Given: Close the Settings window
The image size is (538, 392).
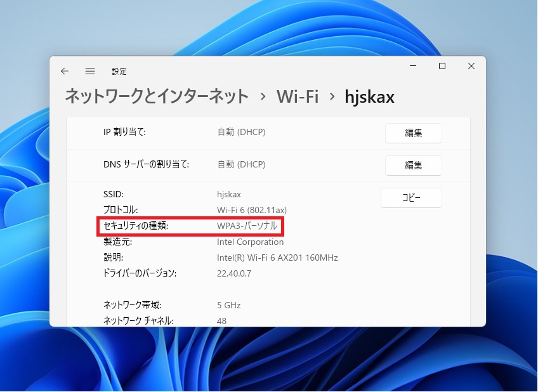Looking at the screenshot, I should tap(471, 66).
